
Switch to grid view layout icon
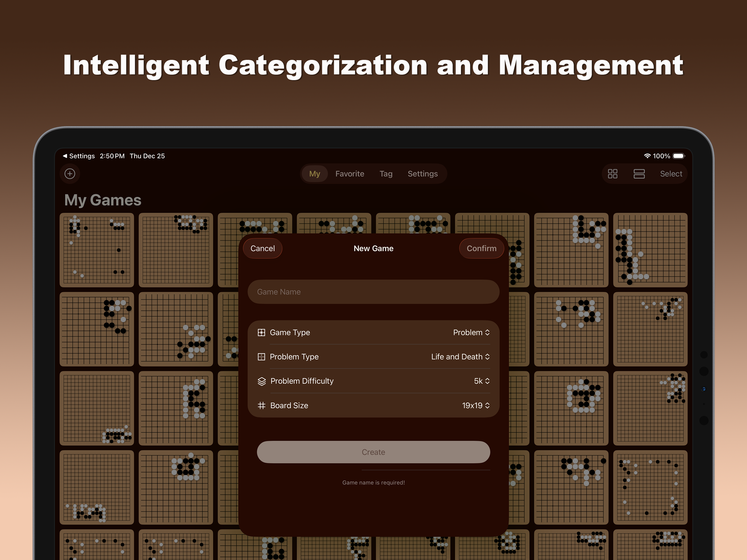pyautogui.click(x=612, y=174)
